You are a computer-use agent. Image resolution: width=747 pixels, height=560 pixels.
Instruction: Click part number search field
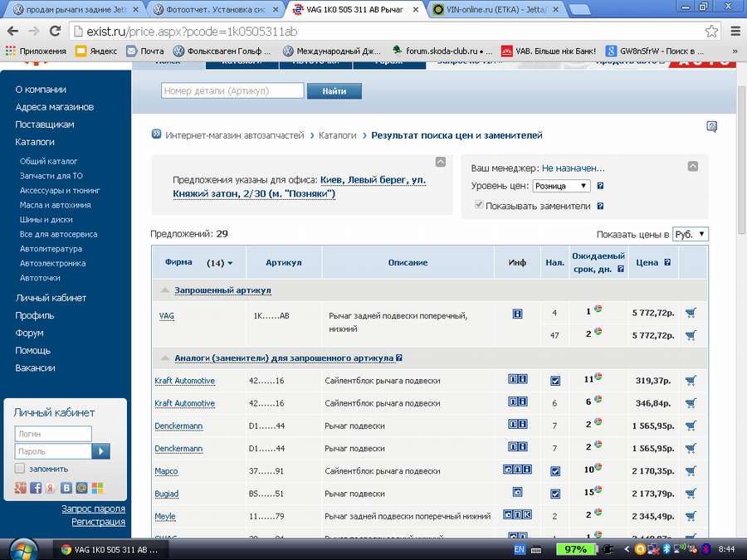[232, 90]
